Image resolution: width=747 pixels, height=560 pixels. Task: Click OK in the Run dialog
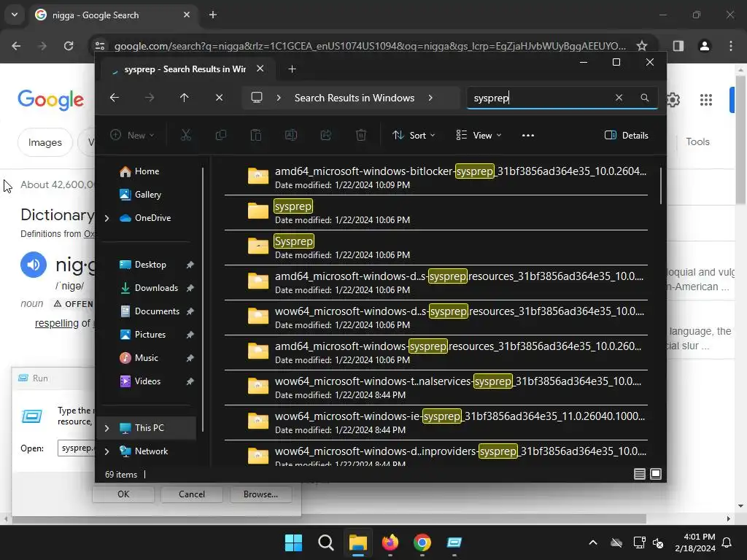click(x=123, y=494)
